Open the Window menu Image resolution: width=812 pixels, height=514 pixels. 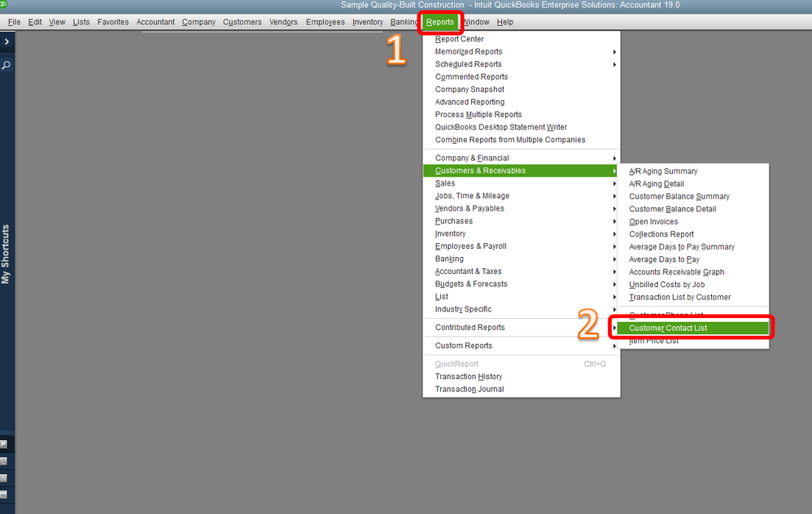point(477,22)
